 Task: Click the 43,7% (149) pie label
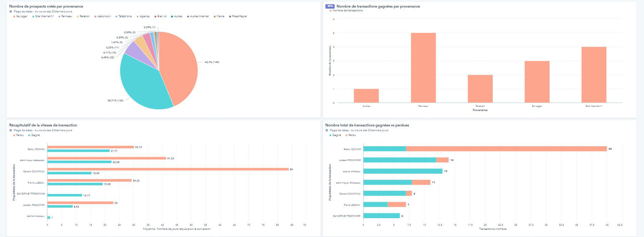[212, 62]
